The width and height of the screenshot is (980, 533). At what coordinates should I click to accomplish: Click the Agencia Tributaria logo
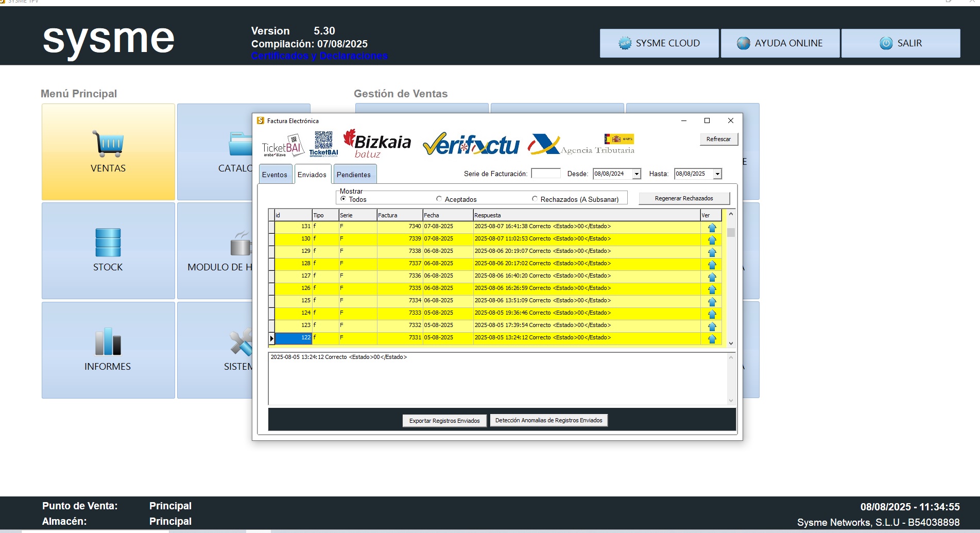(581, 144)
